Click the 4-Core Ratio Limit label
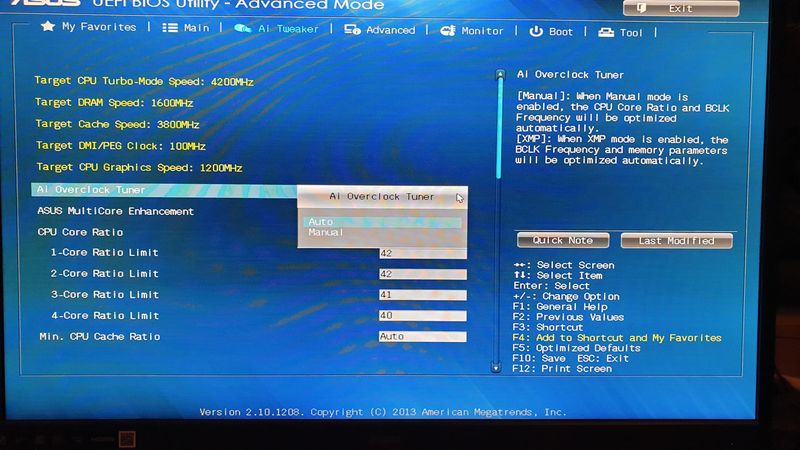 point(105,315)
